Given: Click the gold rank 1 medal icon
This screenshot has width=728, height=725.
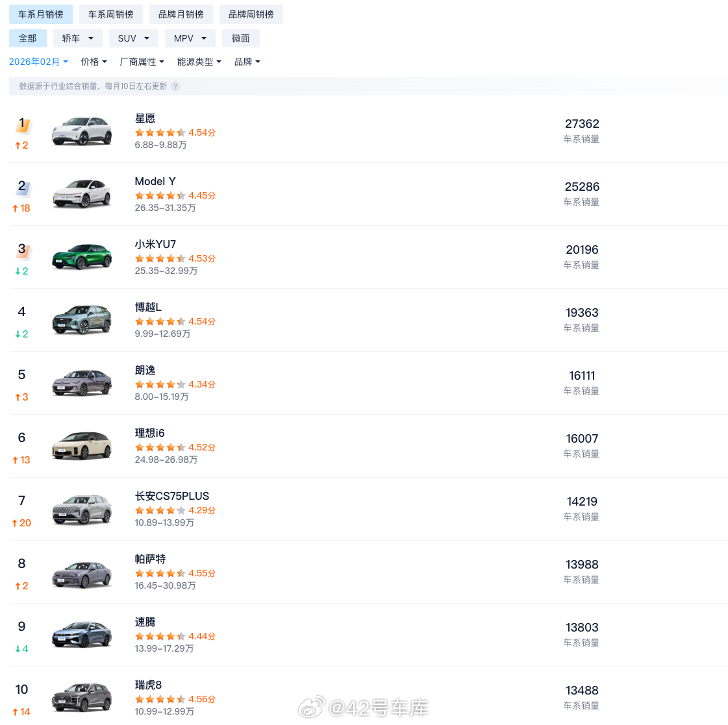Looking at the screenshot, I should [22, 125].
